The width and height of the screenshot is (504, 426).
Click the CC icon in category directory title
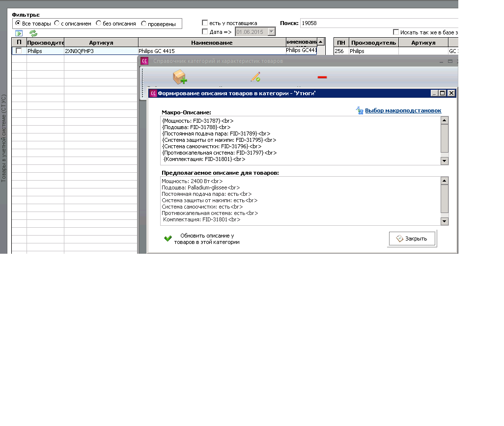coord(144,61)
